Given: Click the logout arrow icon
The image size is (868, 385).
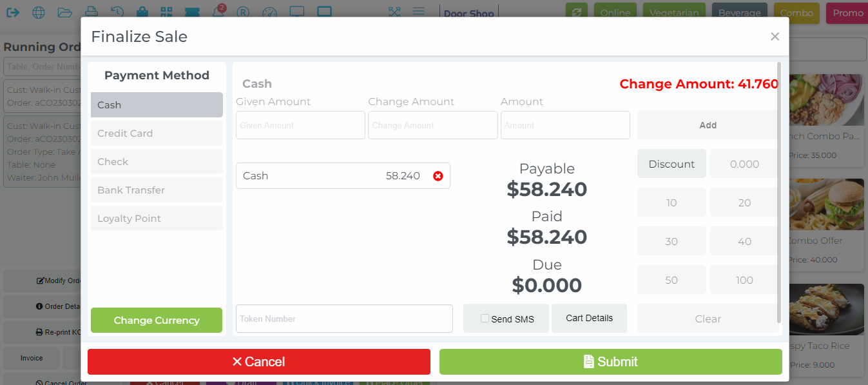Looking at the screenshot, I should [x=13, y=12].
